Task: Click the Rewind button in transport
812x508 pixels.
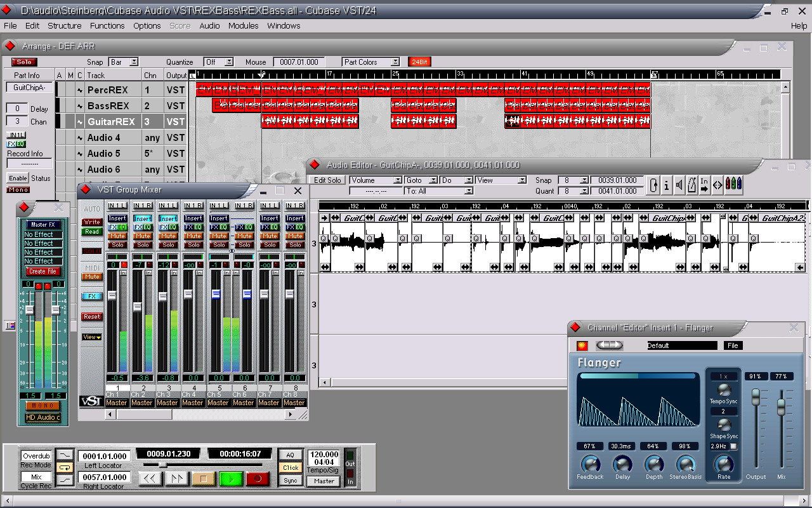Action: pyautogui.click(x=150, y=478)
